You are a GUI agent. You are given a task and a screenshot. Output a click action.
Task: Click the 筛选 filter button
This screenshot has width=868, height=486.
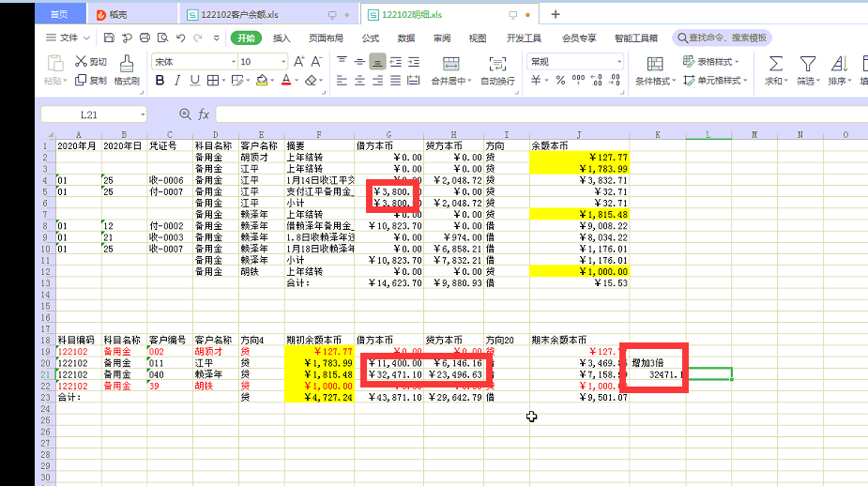point(808,70)
